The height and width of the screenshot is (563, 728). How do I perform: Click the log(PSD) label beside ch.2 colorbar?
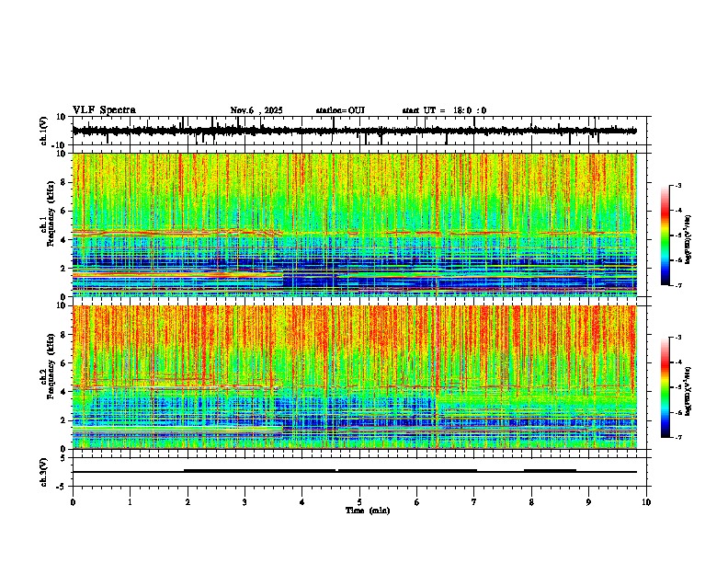click(688, 391)
